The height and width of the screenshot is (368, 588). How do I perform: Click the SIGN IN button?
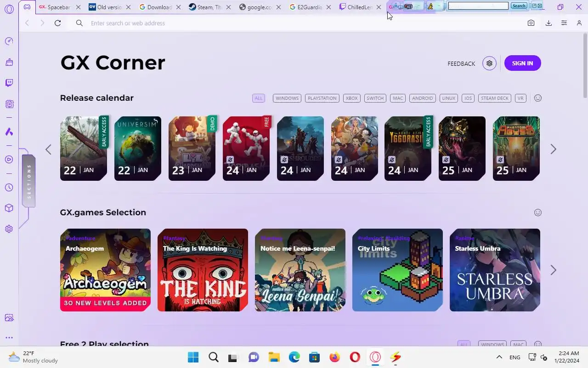523,63
